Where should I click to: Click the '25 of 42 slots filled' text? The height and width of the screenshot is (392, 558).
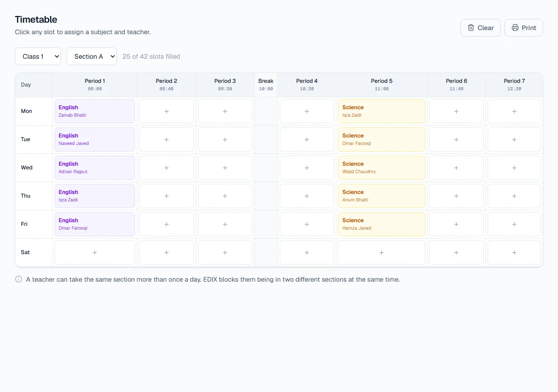coord(151,56)
